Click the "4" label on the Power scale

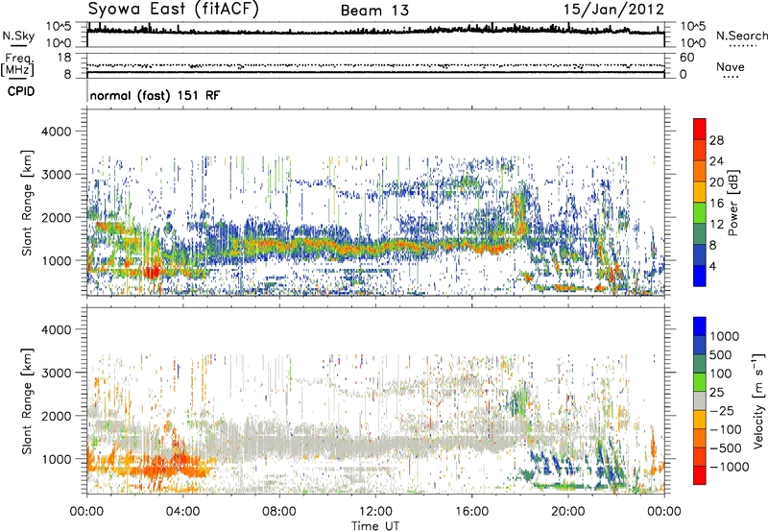[x=712, y=266]
